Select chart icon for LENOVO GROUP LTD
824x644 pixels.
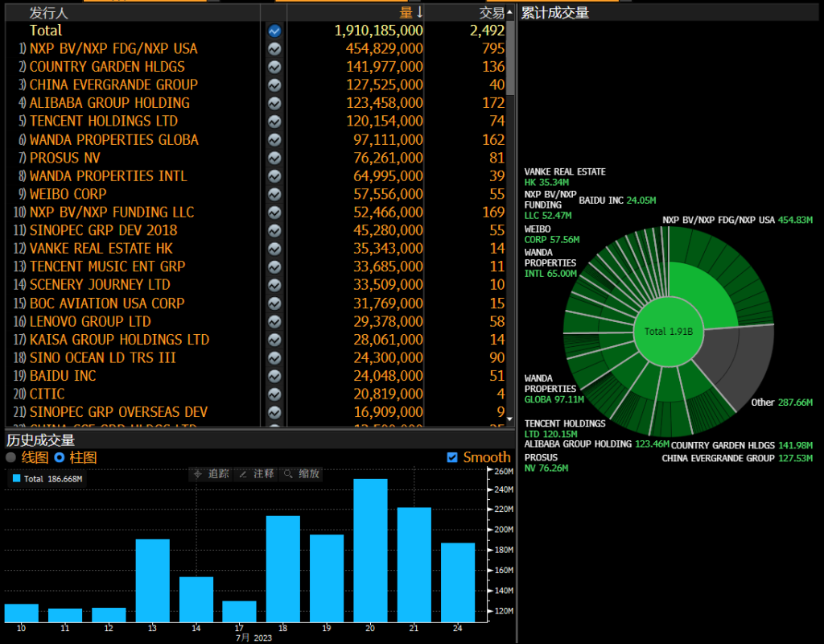(x=274, y=322)
